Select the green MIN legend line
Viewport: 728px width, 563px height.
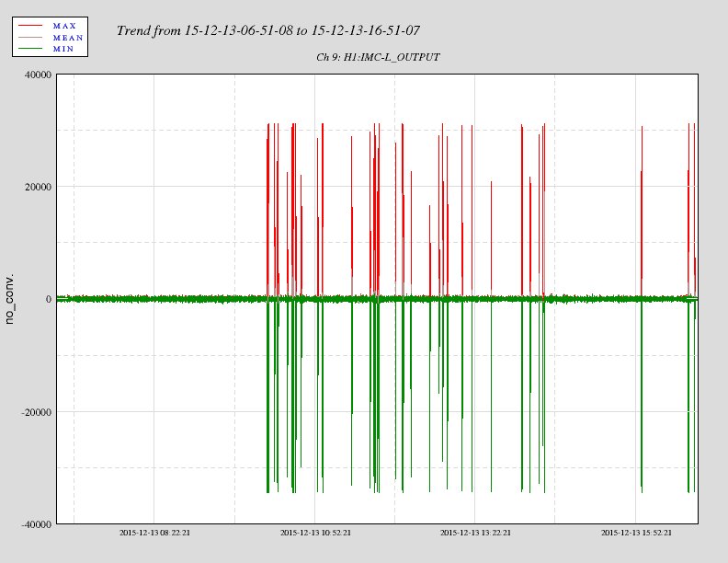[x=30, y=49]
